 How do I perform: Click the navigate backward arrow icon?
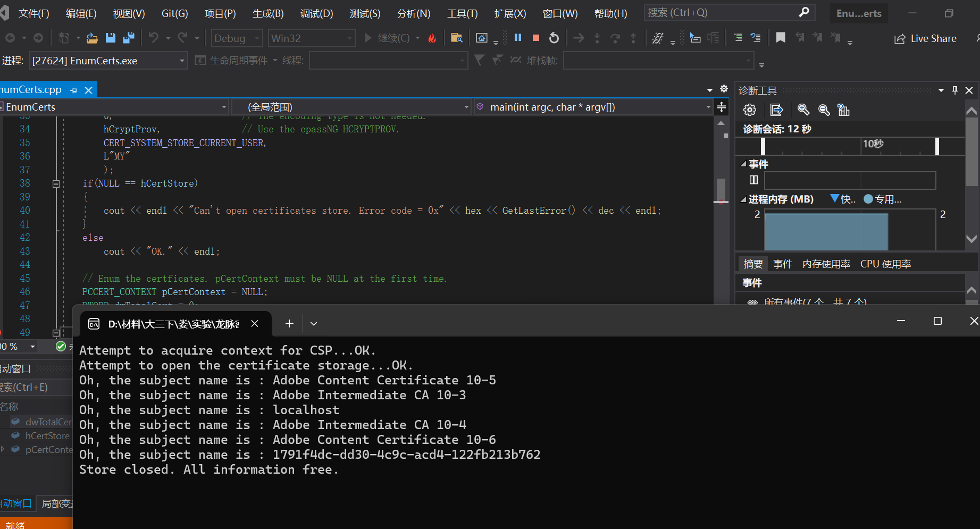(x=10, y=38)
